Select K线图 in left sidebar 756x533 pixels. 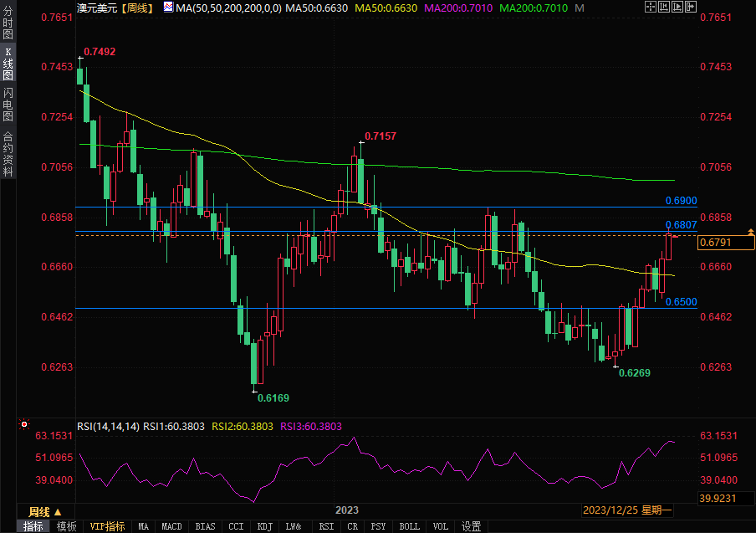tap(8, 64)
